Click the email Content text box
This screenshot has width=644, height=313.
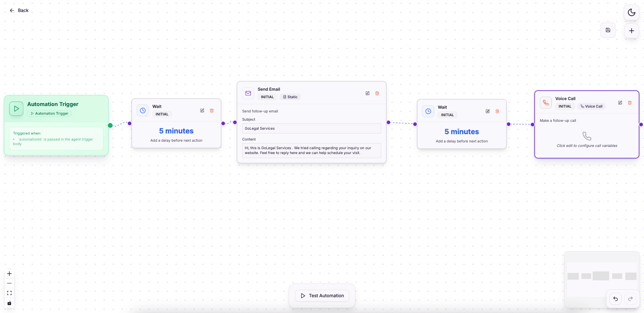312,150
